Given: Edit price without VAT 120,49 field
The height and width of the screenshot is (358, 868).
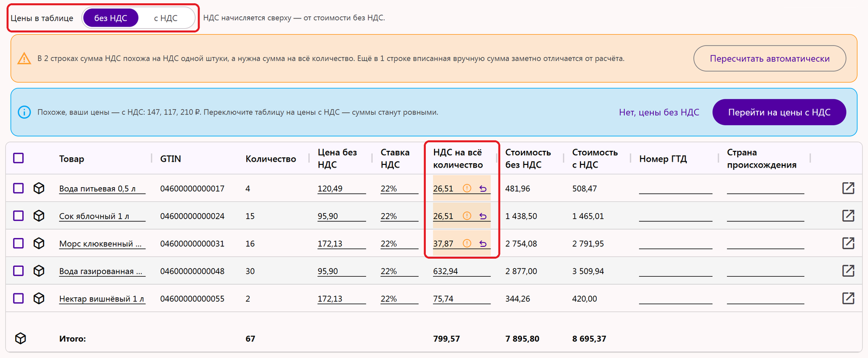Looking at the screenshot, I should tap(342, 189).
